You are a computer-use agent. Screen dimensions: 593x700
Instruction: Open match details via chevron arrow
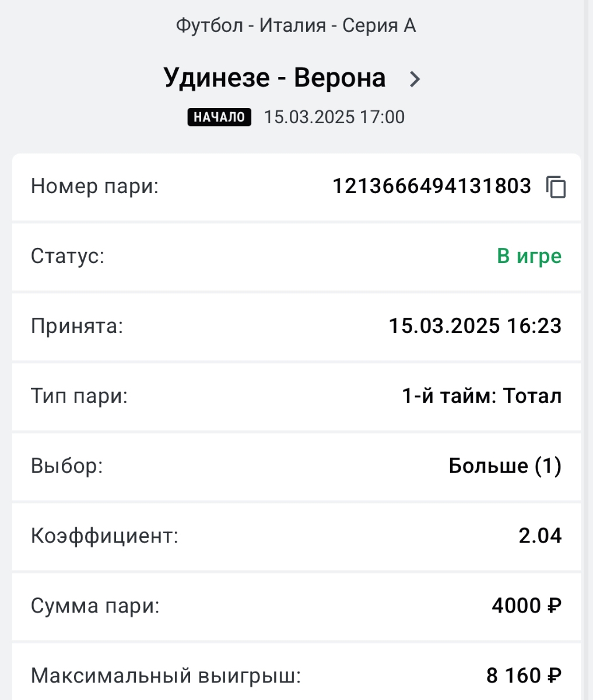pyautogui.click(x=415, y=79)
